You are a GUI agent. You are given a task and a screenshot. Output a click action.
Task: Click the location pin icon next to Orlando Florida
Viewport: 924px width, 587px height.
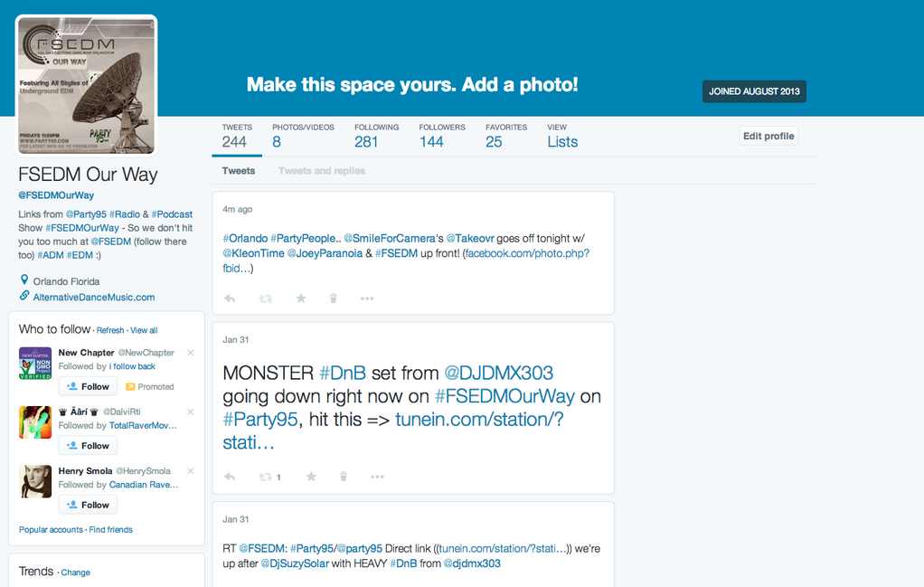[x=24, y=279]
